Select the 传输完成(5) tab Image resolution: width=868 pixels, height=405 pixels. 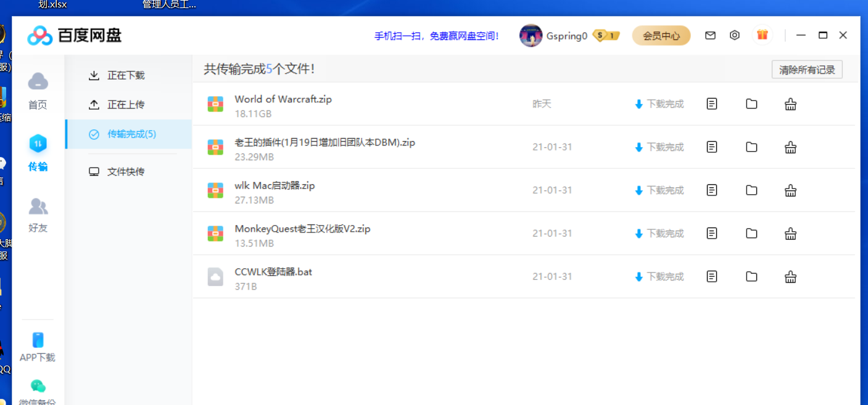coord(131,134)
